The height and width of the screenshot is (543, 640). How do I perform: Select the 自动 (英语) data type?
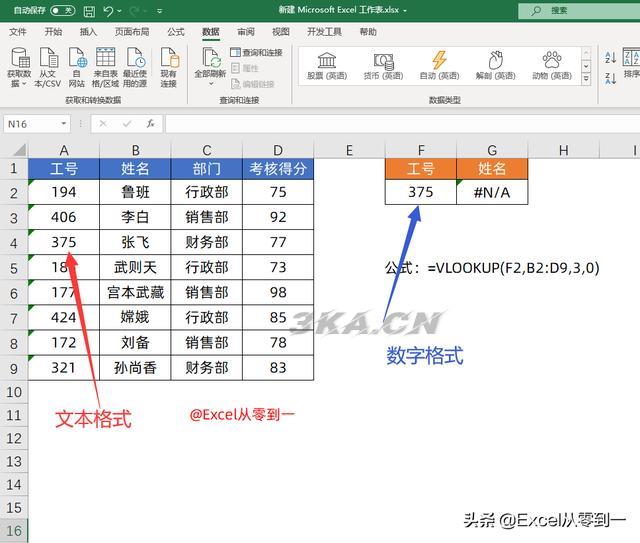click(x=440, y=66)
